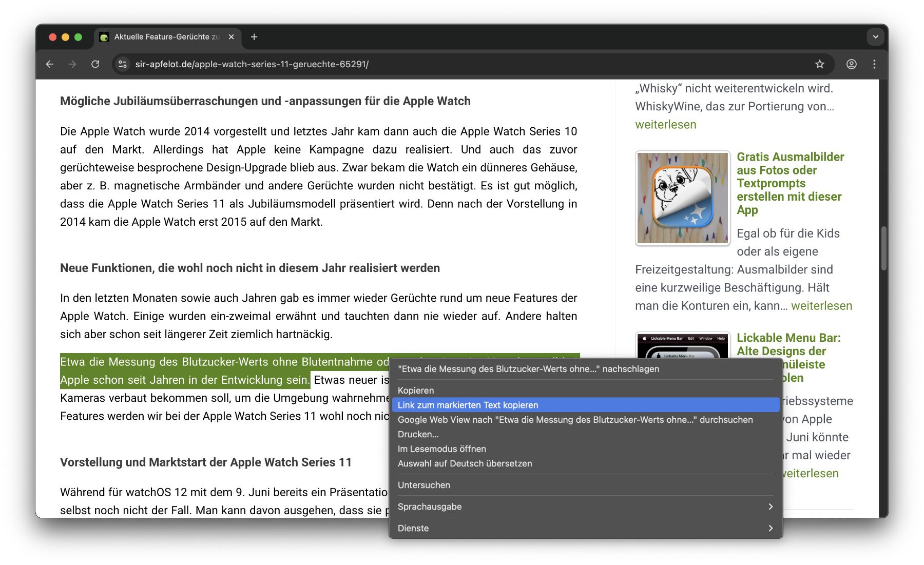The image size is (924, 565).
Task: Choose Untersuchen in context menu
Action: pos(423,485)
